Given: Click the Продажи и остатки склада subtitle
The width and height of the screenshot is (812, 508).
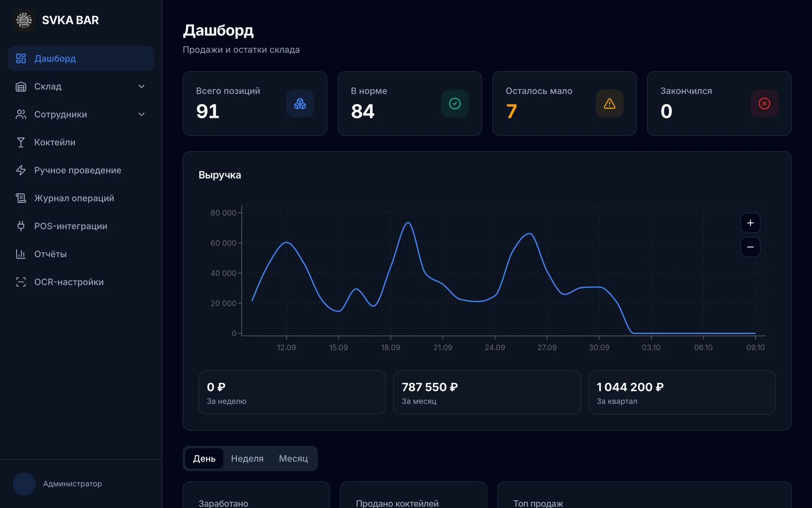Looking at the screenshot, I should coord(241,50).
